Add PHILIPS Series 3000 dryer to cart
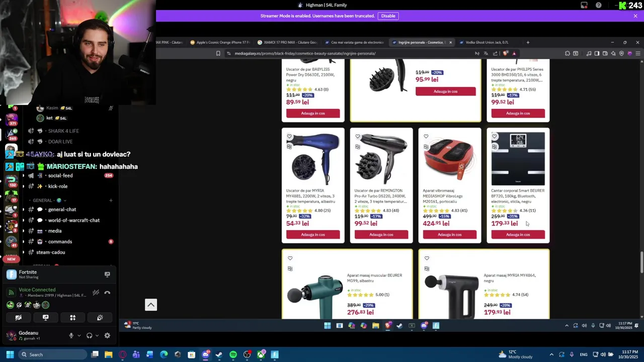Screen dimensions: 644x362 (518, 113)
